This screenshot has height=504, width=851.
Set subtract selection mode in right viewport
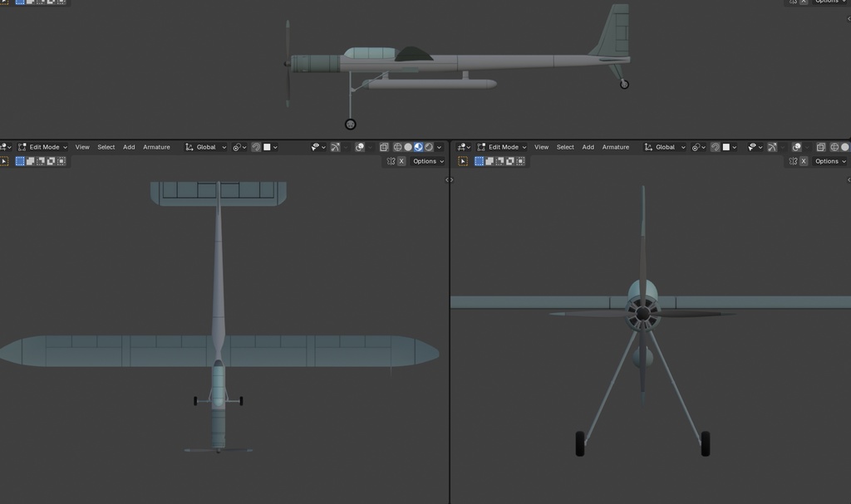coord(499,161)
